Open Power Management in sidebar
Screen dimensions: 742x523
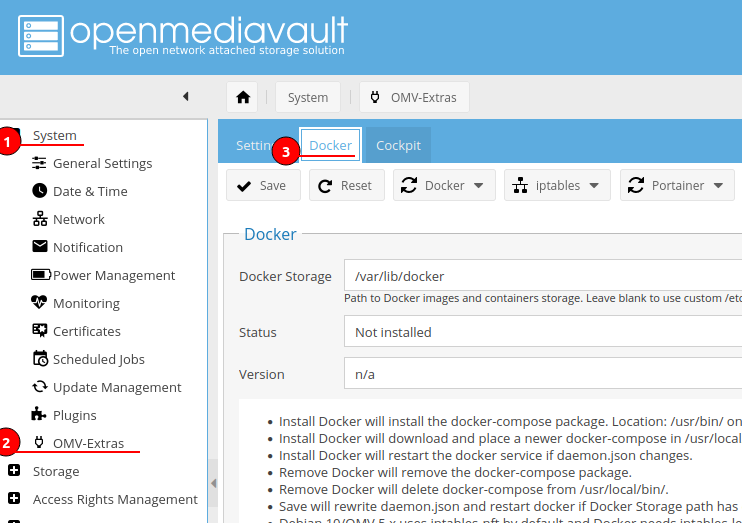tap(114, 275)
